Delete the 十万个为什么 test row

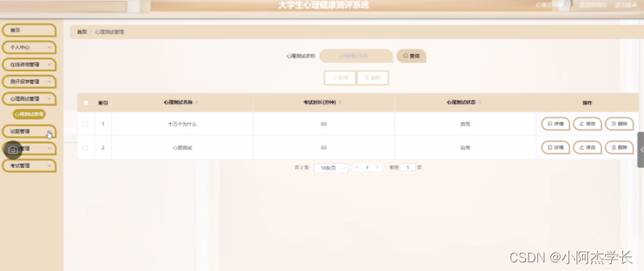click(x=619, y=124)
